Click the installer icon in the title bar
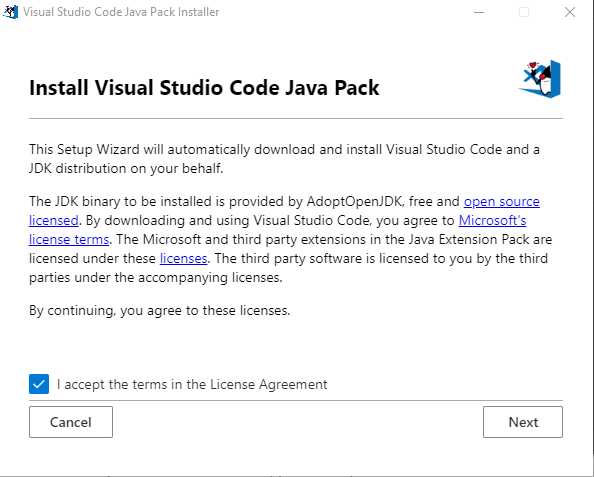Screen dimensions: 594x477 click(x=10, y=12)
